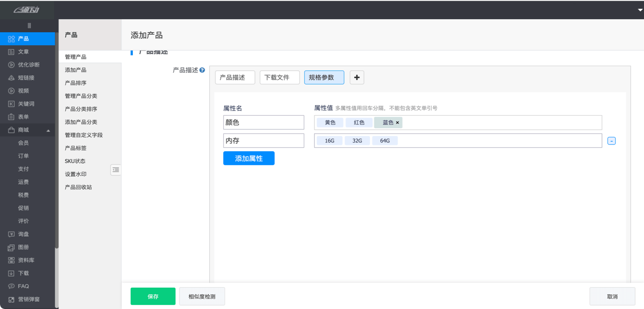The width and height of the screenshot is (644, 309).
Task: Click the Video sidebar icon
Action: pos(12,91)
